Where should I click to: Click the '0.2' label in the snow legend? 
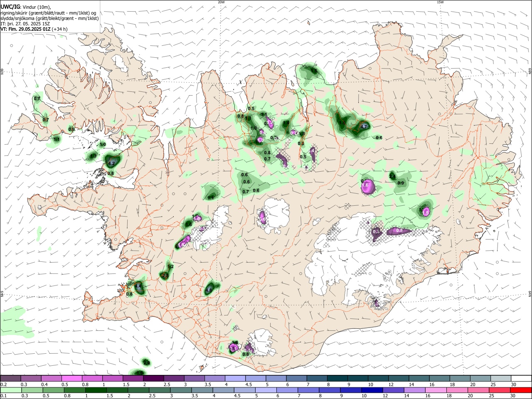tap(3, 384)
